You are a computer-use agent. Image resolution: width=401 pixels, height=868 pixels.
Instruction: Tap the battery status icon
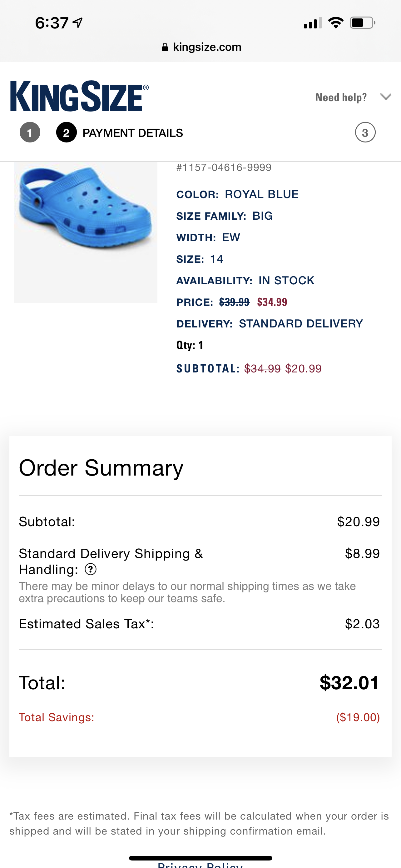[362, 23]
